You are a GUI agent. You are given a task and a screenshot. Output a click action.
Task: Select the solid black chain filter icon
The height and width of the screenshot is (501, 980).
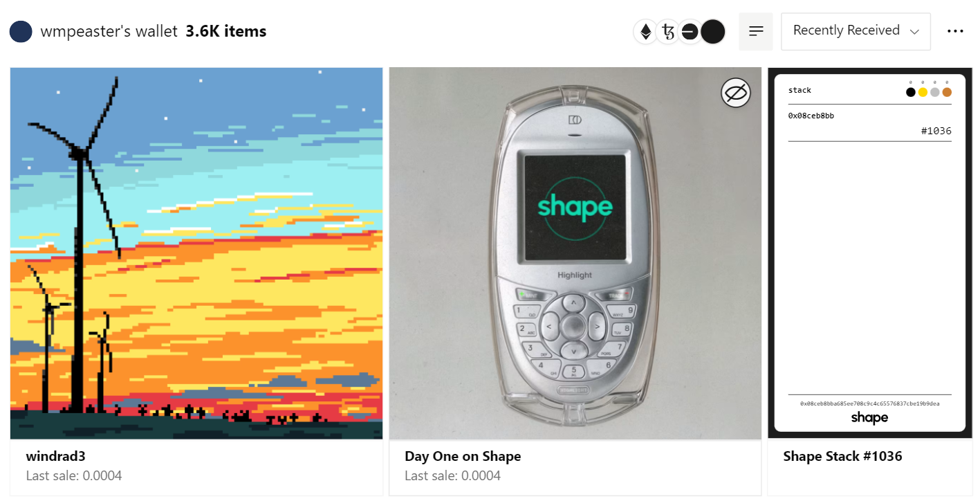click(x=712, y=32)
